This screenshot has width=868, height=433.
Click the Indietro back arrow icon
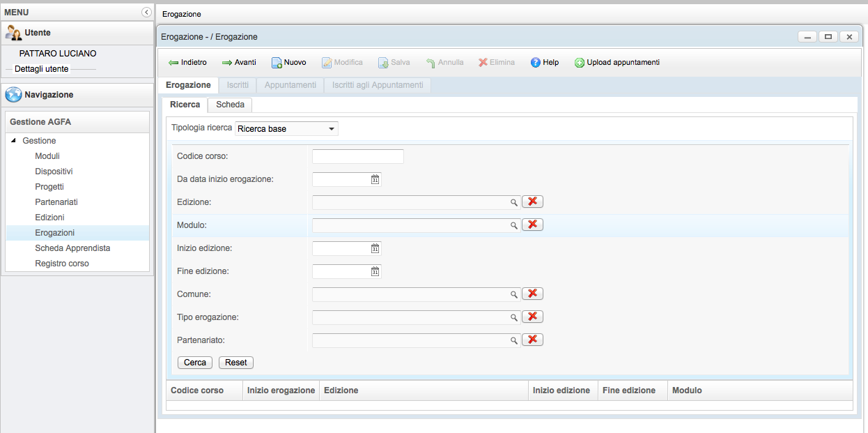173,63
